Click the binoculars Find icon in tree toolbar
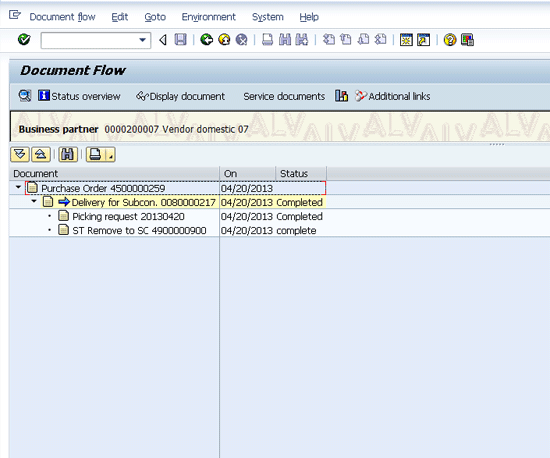 68,154
